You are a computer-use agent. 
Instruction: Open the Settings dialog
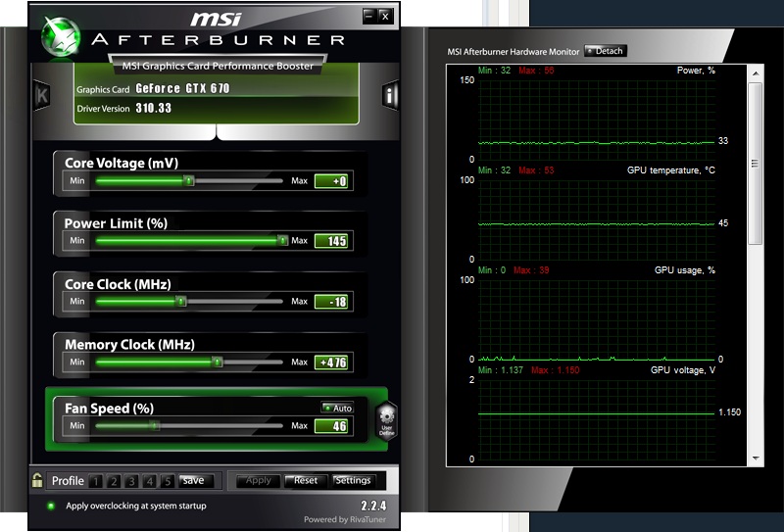[x=353, y=480]
